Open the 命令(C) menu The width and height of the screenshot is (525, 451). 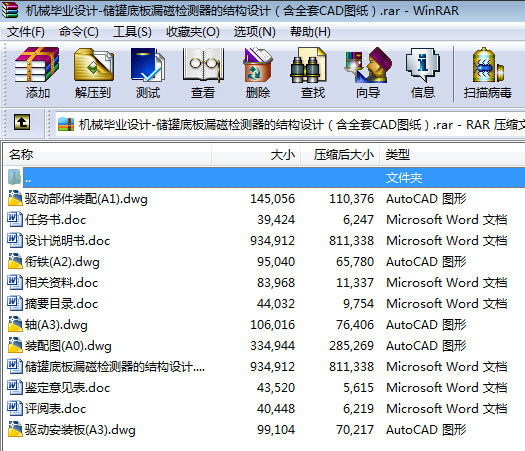pos(79,32)
